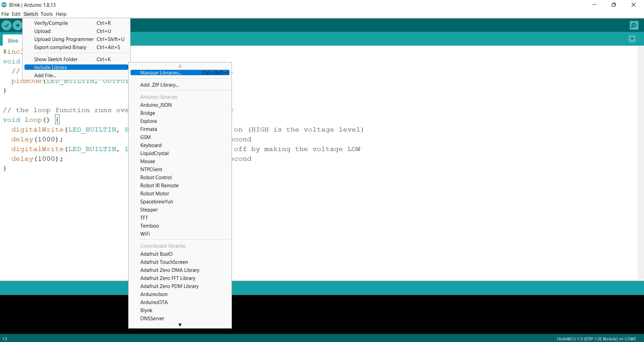Image resolution: width=644 pixels, height=342 pixels.
Task: Choose Show Sketch Folder
Action: coord(76,59)
